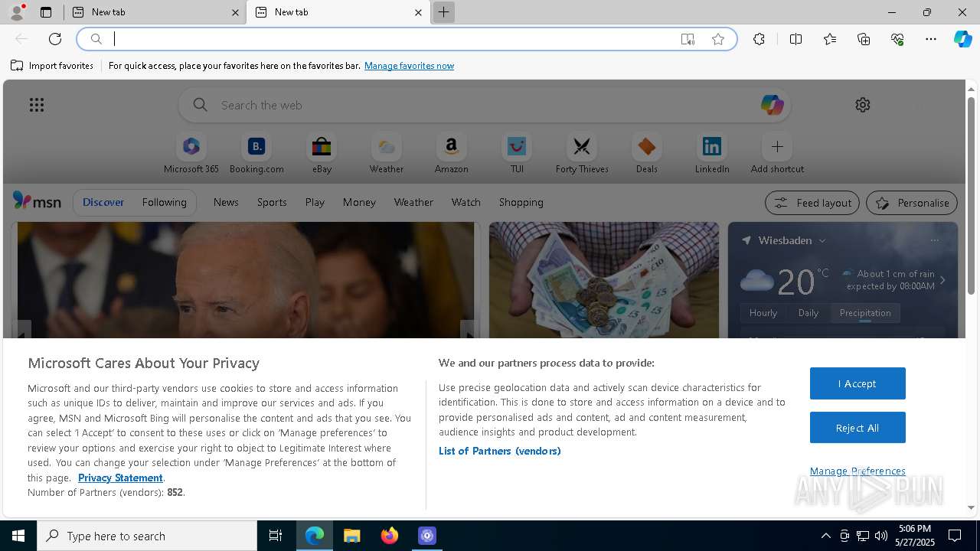Switch to the Daily forecast tab
Screen dimensions: 980x551
coord(808,313)
